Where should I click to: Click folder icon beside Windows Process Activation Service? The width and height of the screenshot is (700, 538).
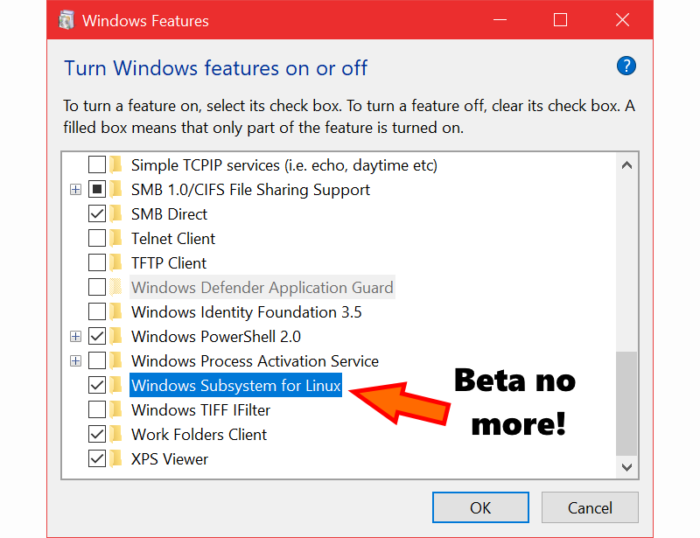coord(116,361)
